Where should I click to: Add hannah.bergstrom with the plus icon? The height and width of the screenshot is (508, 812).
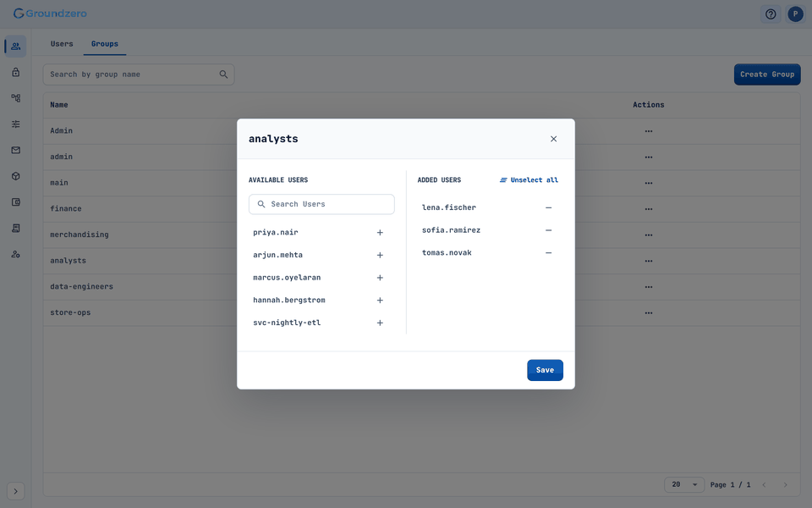pos(380,300)
